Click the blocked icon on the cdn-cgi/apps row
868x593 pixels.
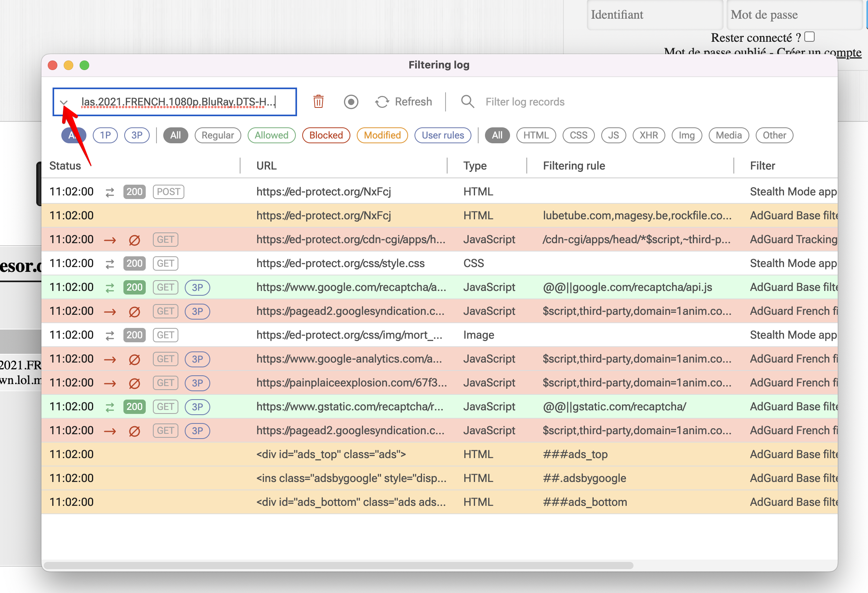(134, 240)
